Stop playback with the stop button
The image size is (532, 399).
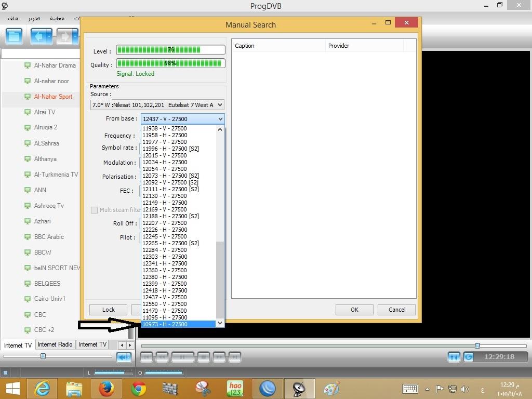[x=203, y=357]
